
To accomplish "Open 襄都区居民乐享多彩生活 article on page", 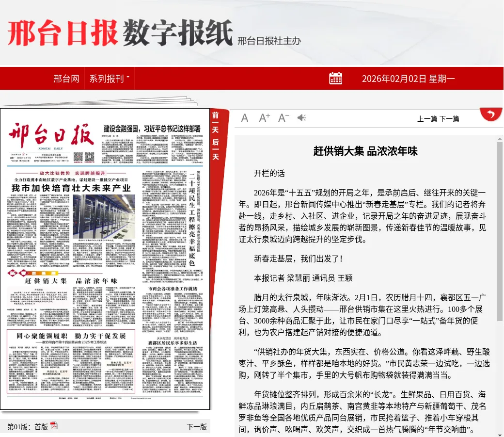I will tap(173, 343).
